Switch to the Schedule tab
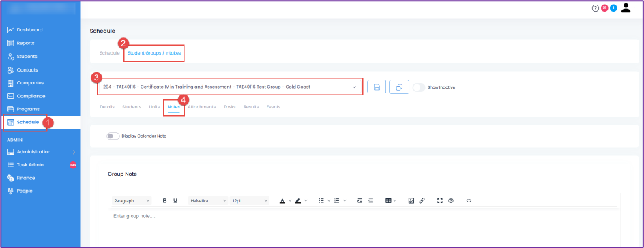 coord(110,53)
